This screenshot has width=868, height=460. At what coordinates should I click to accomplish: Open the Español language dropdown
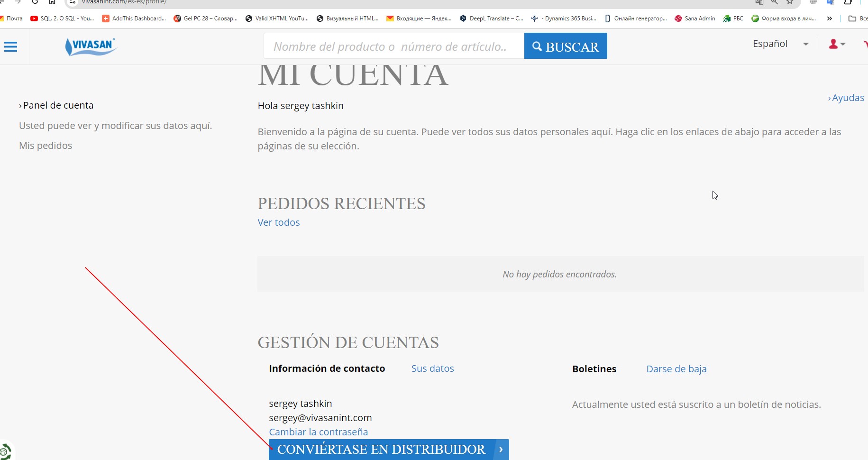pyautogui.click(x=780, y=44)
